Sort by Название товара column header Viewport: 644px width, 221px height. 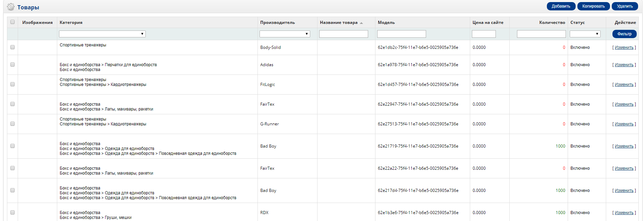339,23
